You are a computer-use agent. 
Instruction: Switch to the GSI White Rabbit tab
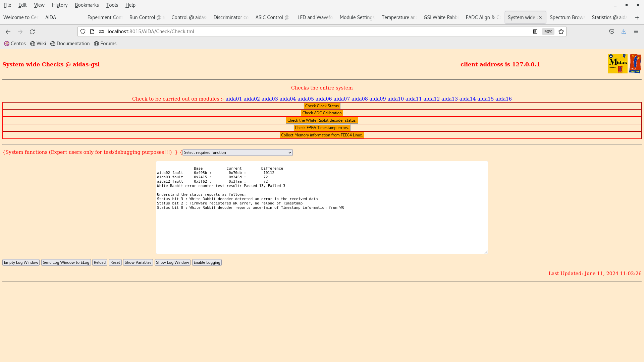coord(441,17)
